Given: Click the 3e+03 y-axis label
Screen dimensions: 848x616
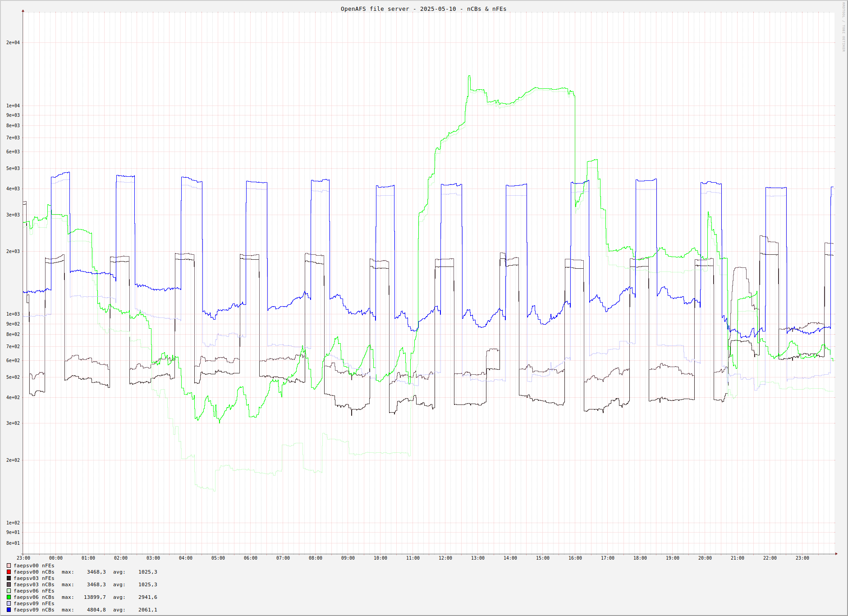Looking at the screenshot, I should coord(13,215).
